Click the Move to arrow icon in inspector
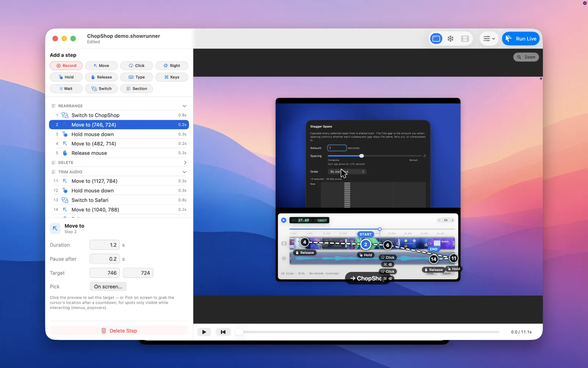 click(55, 229)
